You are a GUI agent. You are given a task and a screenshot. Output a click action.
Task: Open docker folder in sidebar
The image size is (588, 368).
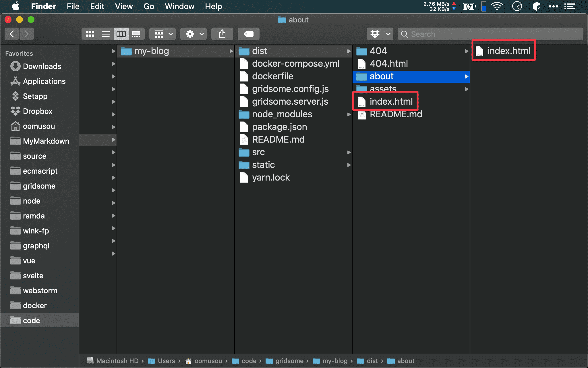pos(39,306)
